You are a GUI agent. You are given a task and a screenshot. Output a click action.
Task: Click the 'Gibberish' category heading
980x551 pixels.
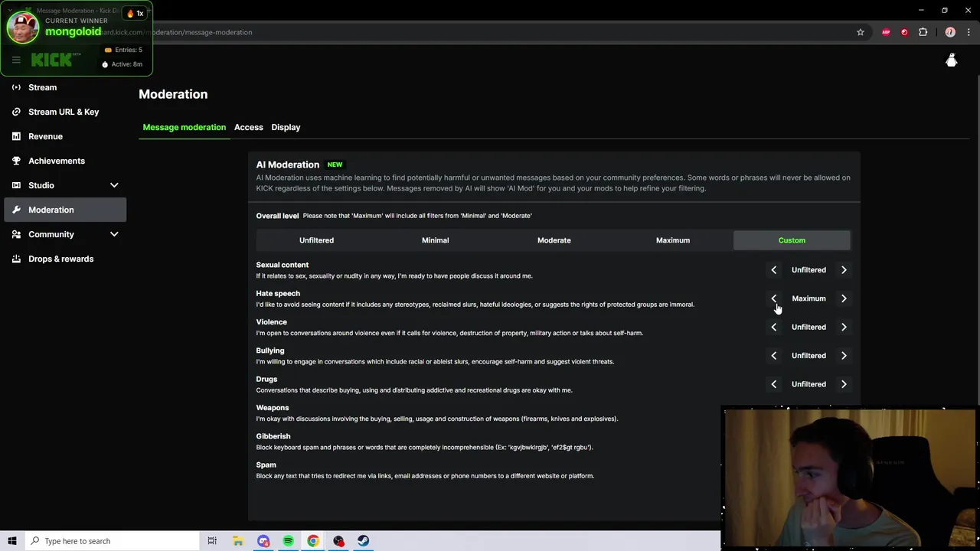(x=273, y=436)
